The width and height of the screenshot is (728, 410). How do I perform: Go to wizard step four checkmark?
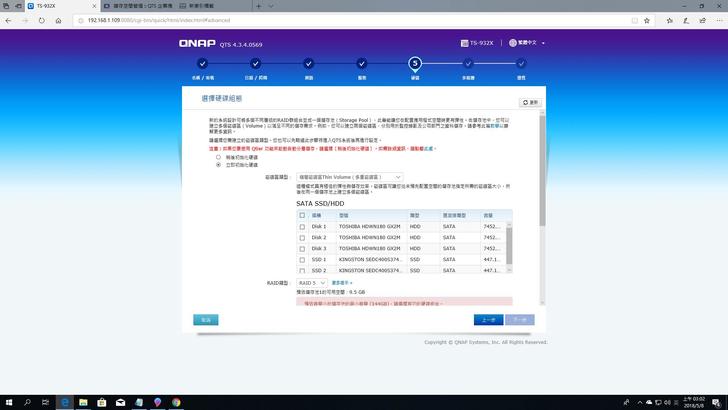pos(362,63)
